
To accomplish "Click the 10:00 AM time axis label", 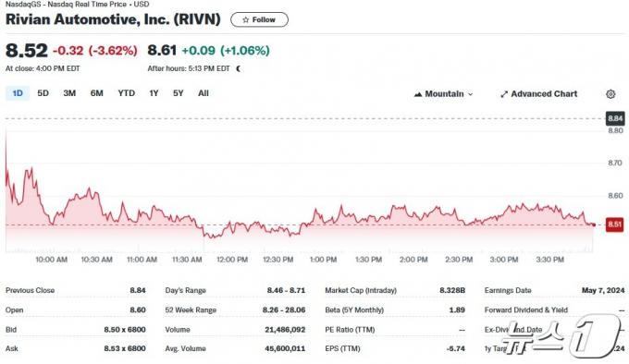I will [x=52, y=260].
